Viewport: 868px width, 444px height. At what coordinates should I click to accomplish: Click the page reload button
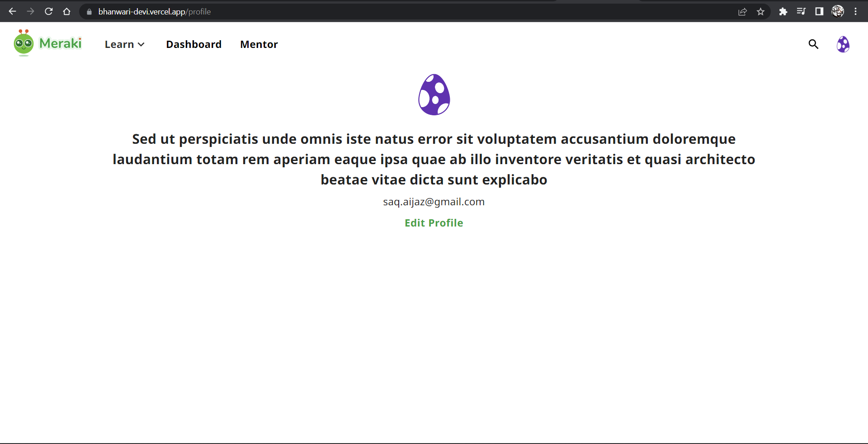[48, 12]
